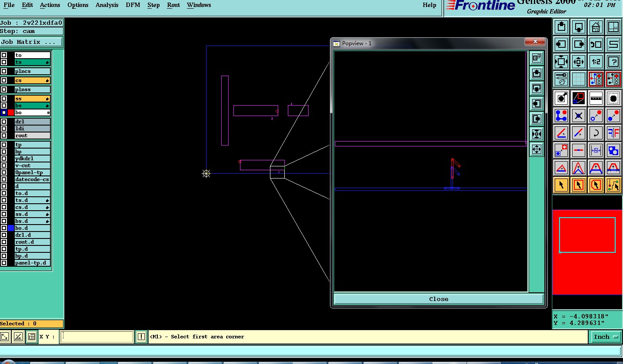Viewport: 623px width, 364px height.
Task: Toggle the grid display icon
Action: [579, 79]
